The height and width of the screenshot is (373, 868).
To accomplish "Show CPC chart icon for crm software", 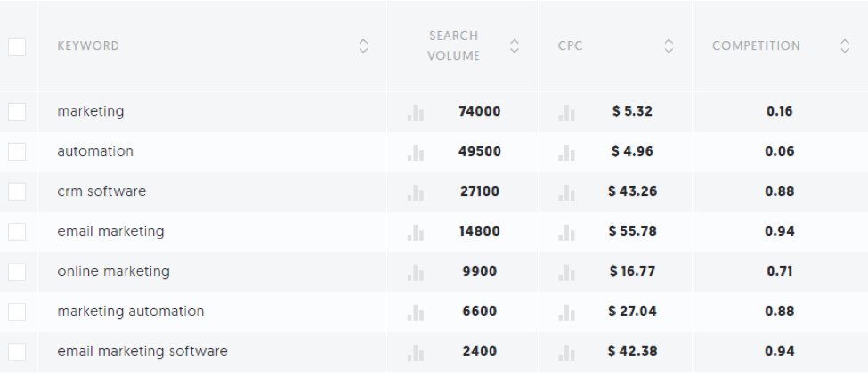I will point(566,192).
